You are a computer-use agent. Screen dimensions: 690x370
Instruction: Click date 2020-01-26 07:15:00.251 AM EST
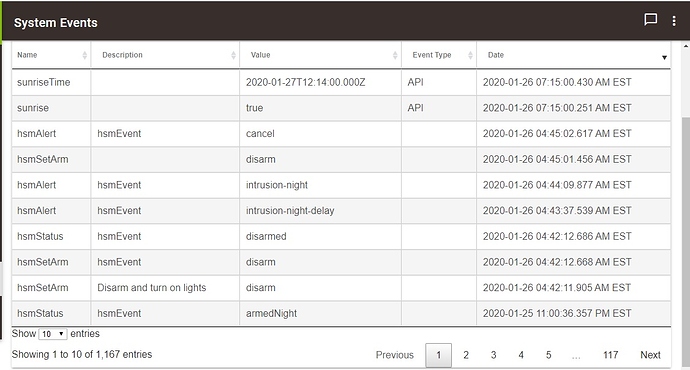557,108
